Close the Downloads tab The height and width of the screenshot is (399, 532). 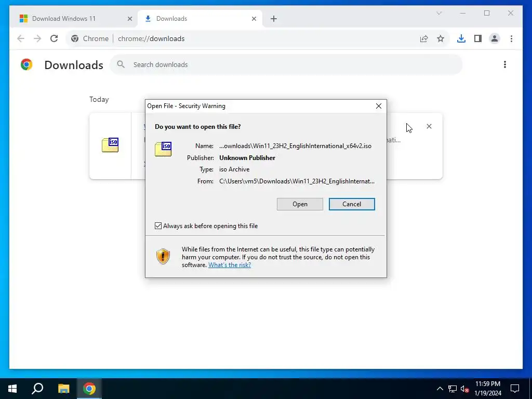coord(254,19)
